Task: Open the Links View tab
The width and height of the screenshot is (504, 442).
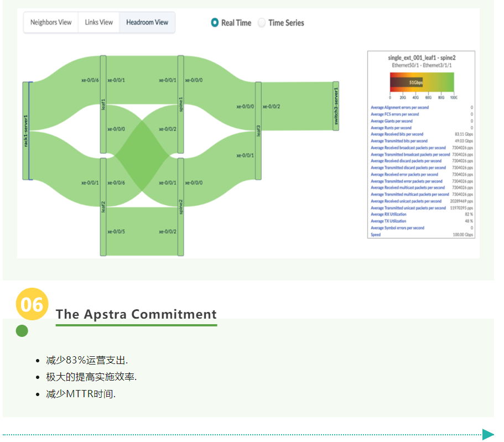Action: (x=98, y=23)
